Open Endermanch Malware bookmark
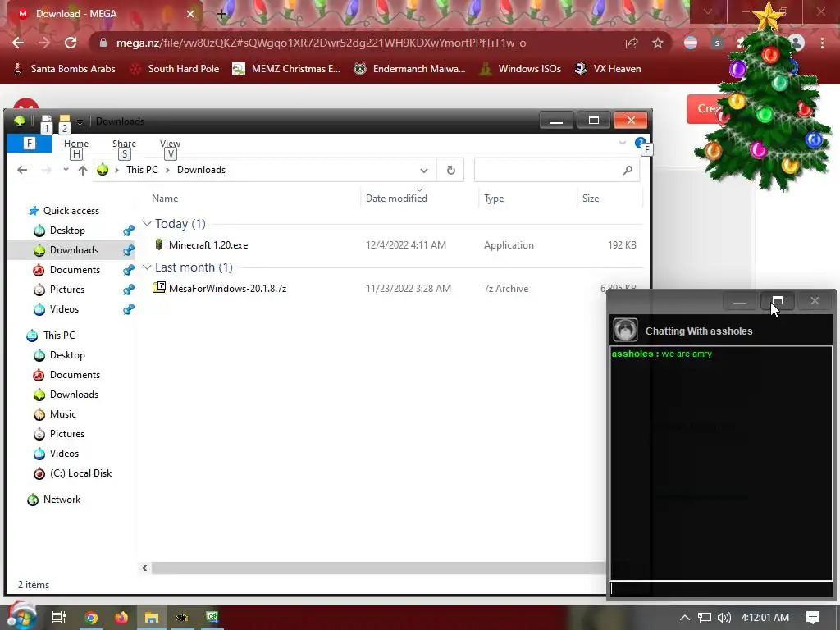 [x=410, y=69]
